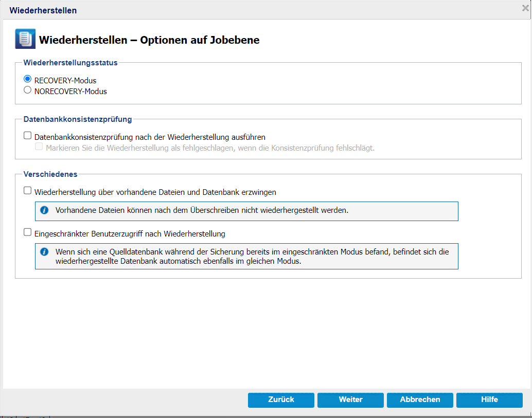Click the Verschiedenes group label
This screenshot has height=418, width=532.
[50, 174]
